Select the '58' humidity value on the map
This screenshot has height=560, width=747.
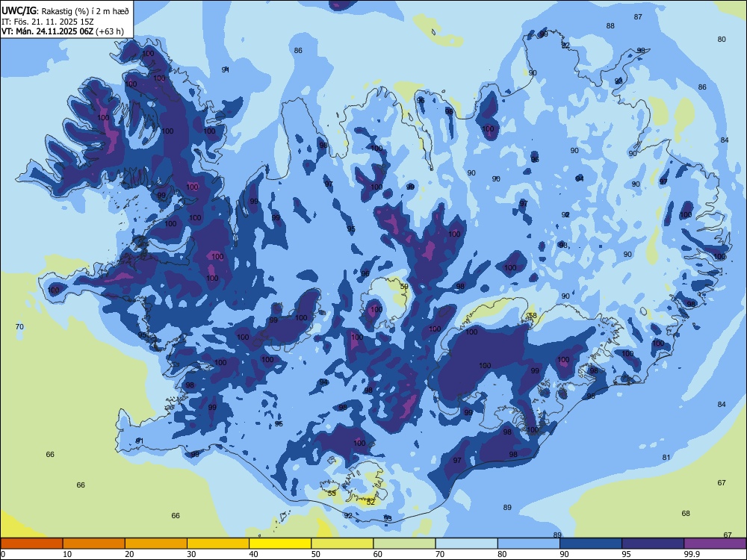(x=533, y=316)
